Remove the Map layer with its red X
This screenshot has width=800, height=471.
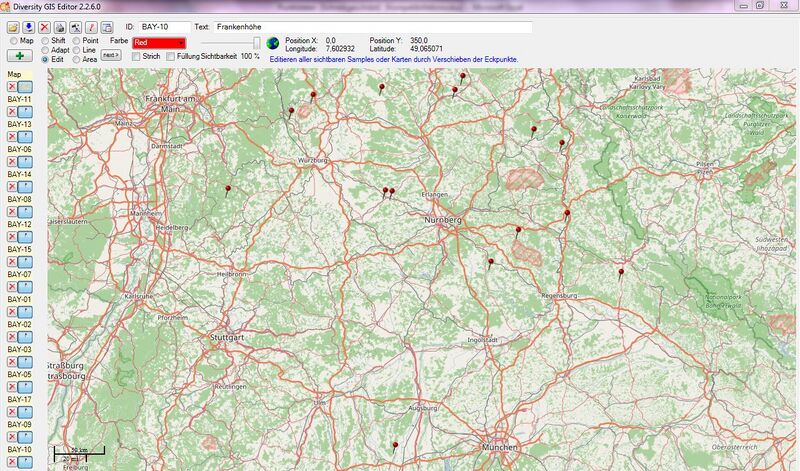[12, 87]
